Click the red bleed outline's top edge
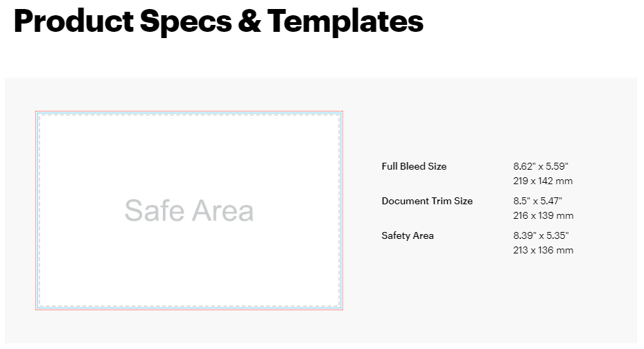The height and width of the screenshot is (349, 644). click(x=189, y=111)
